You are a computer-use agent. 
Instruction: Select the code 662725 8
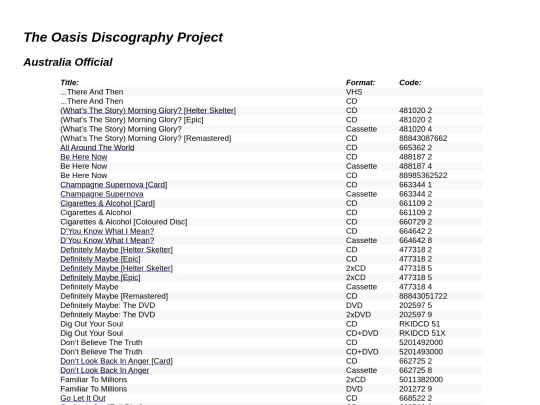coord(415,371)
